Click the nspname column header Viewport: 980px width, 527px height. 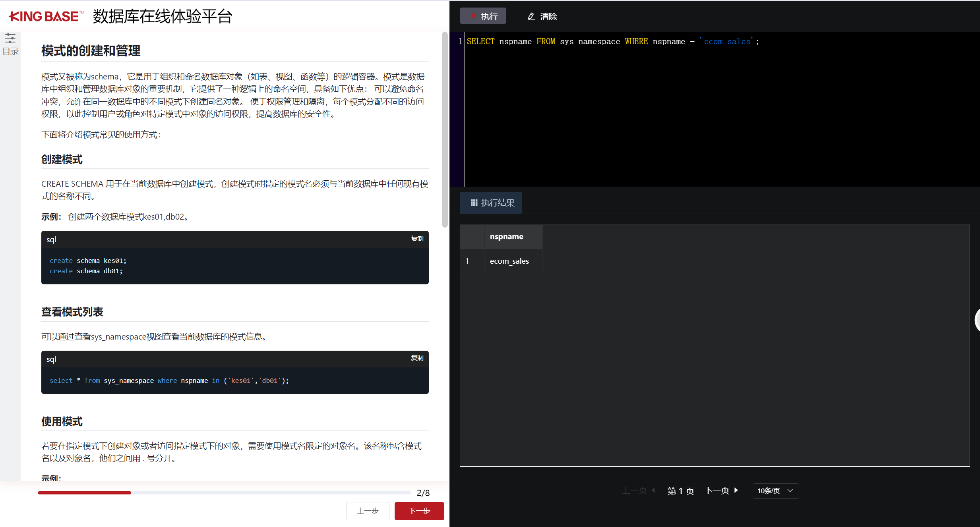pos(513,237)
